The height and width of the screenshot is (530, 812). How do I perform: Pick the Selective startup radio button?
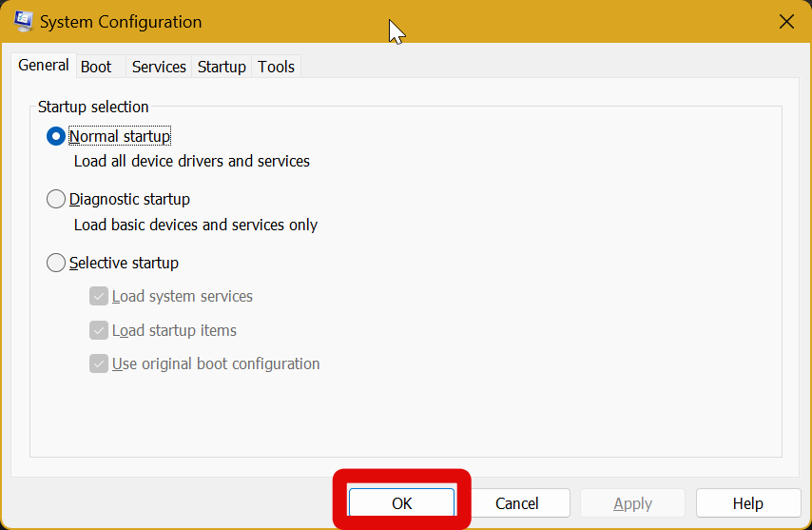point(56,264)
